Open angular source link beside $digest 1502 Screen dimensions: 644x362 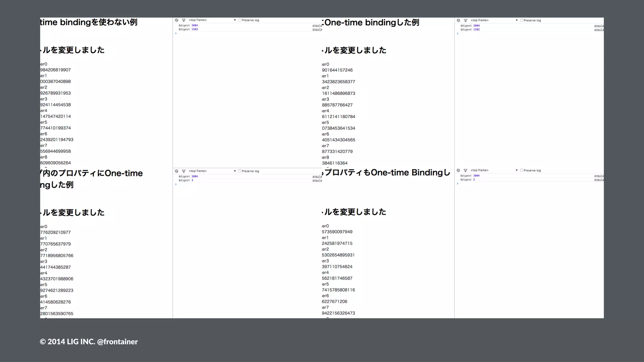coord(599,30)
